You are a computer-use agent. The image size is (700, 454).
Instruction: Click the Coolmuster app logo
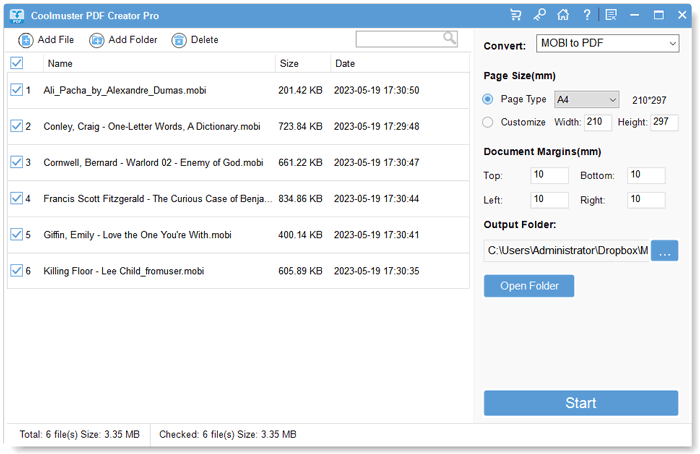[17, 16]
